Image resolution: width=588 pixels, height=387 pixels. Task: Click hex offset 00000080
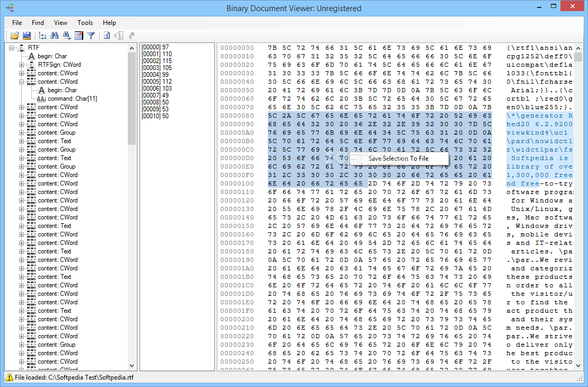coord(237,116)
